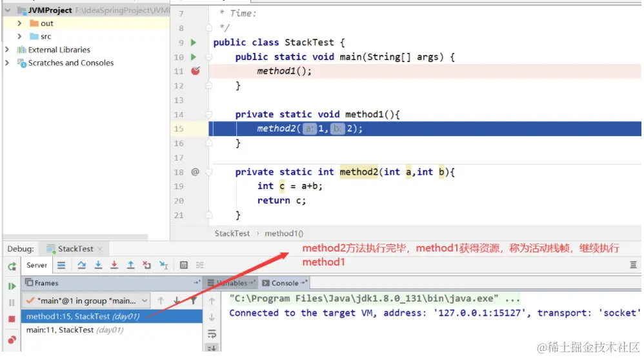
Task: Click line number 15 in the gutter
Action: pyautogui.click(x=179, y=129)
